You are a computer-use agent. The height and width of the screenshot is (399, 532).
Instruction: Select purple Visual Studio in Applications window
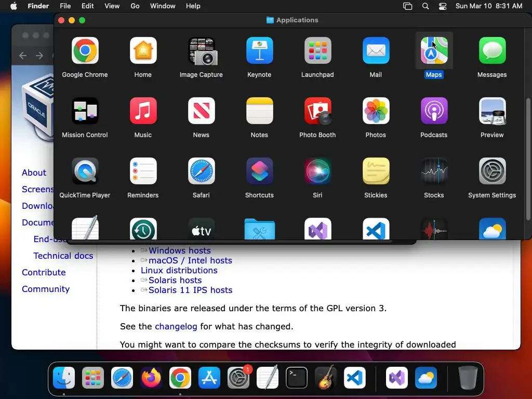[317, 229]
